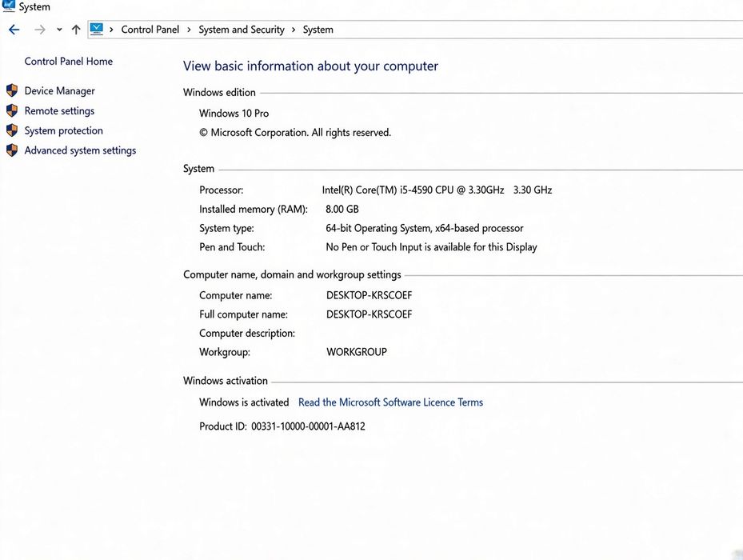The height and width of the screenshot is (560, 743).
Task: Click shield icon beside Remote settings
Action: pos(12,110)
